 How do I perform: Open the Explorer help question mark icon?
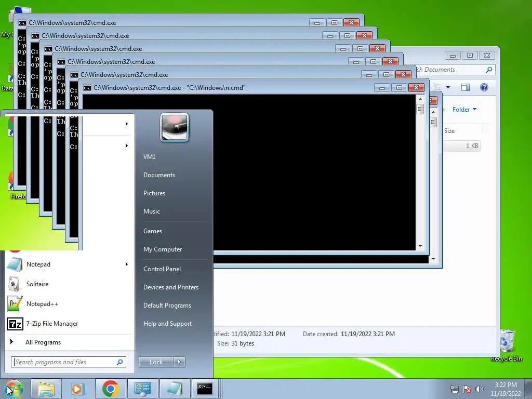click(484, 87)
